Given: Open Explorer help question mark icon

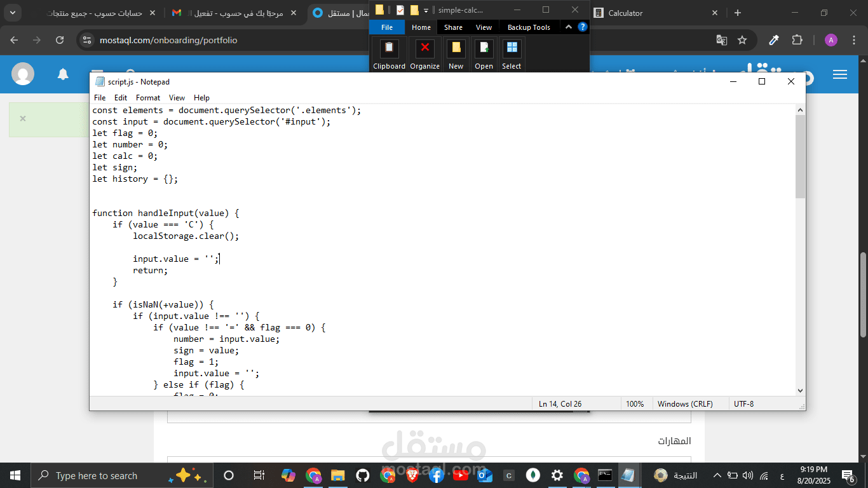Looking at the screenshot, I should tap(582, 27).
